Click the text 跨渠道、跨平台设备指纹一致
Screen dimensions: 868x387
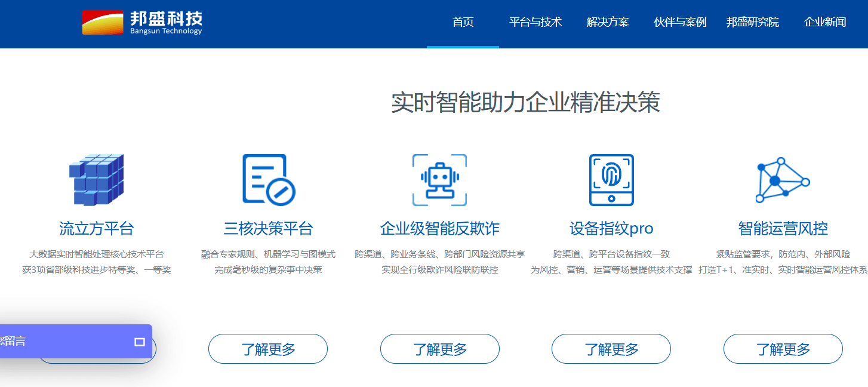(611, 254)
